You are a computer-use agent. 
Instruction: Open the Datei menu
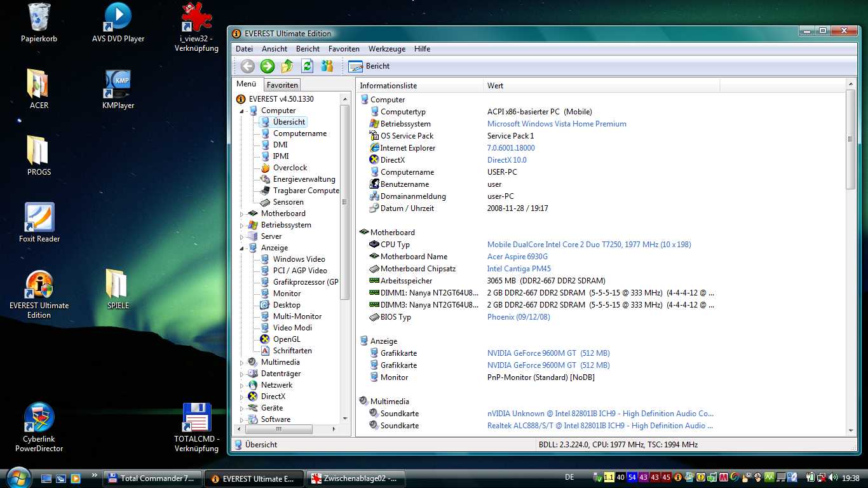(x=244, y=49)
